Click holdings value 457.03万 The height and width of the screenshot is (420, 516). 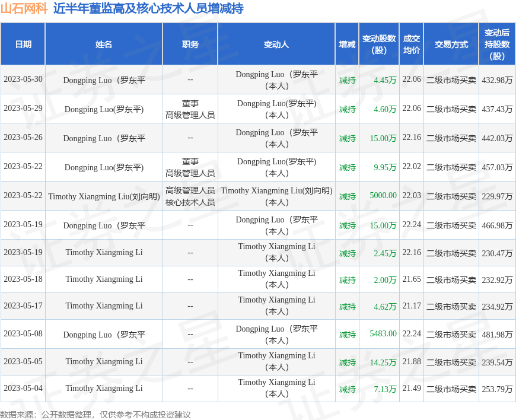point(497,167)
